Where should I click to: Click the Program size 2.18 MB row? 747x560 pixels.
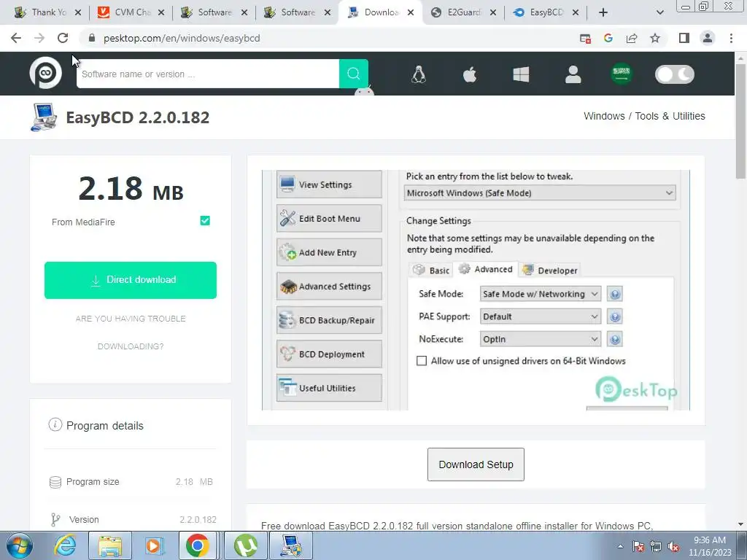tap(131, 482)
